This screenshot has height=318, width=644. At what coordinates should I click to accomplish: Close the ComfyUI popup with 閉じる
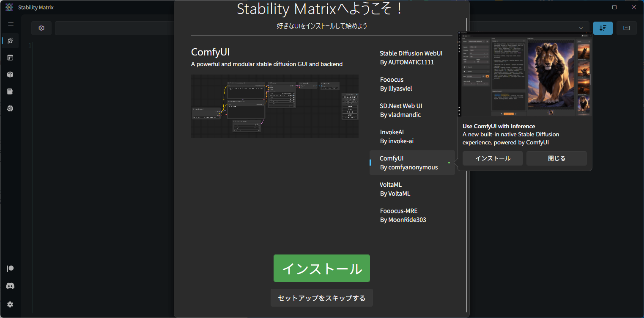click(x=556, y=158)
